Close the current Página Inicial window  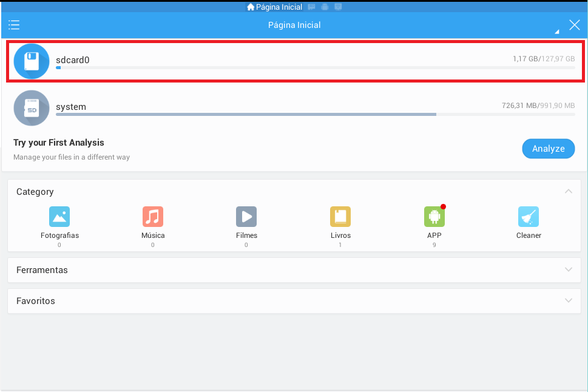click(575, 25)
